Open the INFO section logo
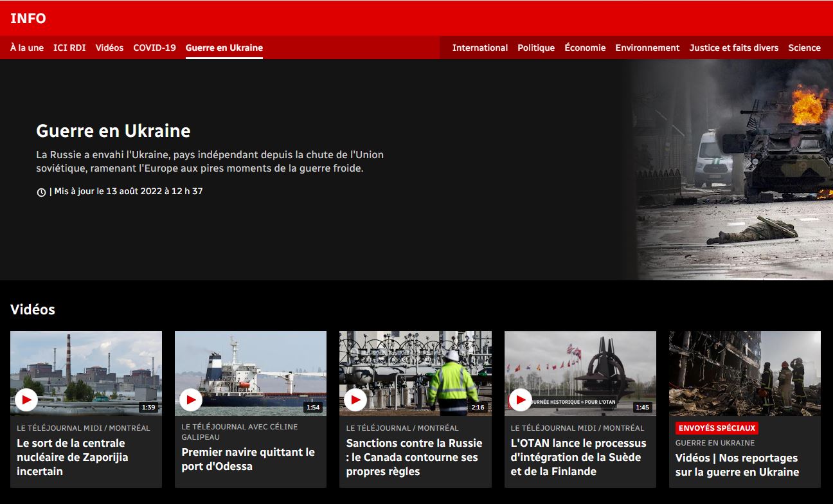 click(28, 19)
